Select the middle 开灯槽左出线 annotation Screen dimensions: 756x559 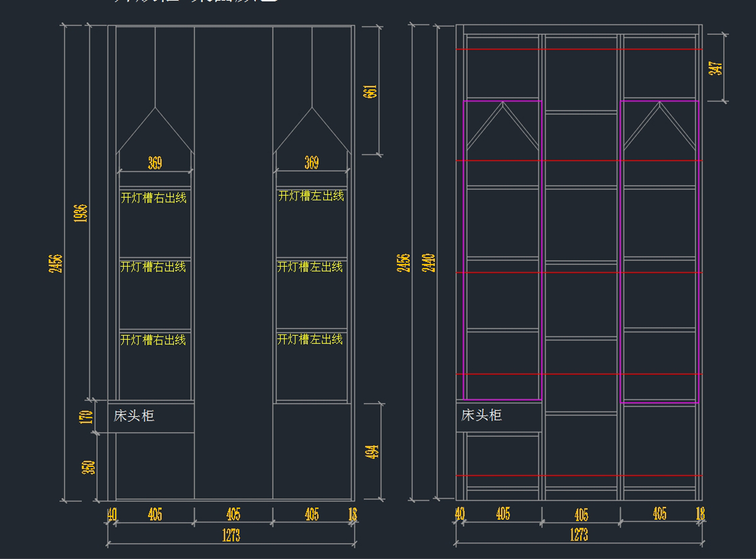[310, 267]
